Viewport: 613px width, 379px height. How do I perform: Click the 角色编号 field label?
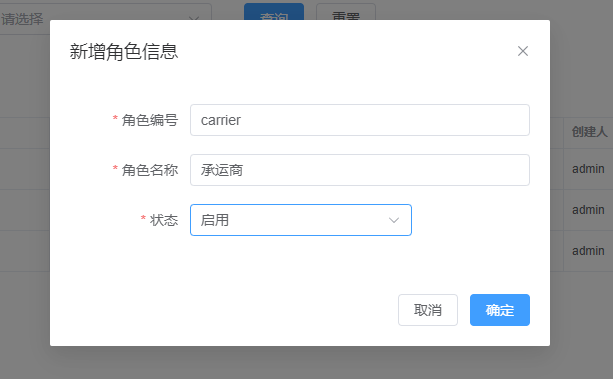150,120
